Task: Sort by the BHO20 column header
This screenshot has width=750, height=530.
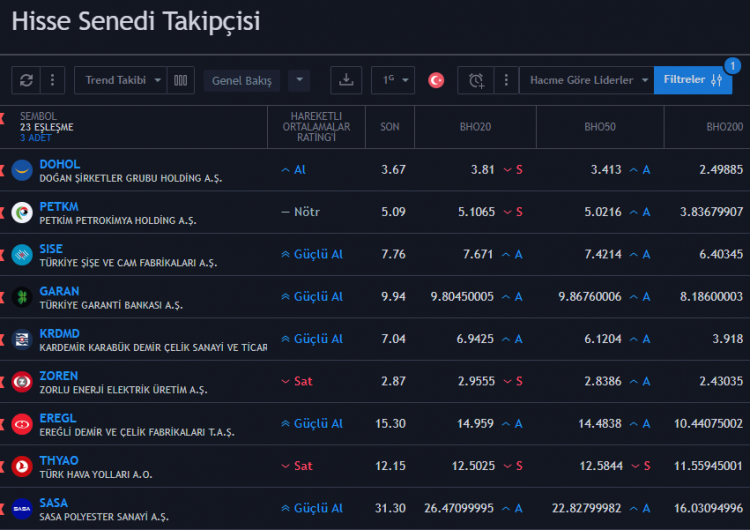Action: click(475, 127)
